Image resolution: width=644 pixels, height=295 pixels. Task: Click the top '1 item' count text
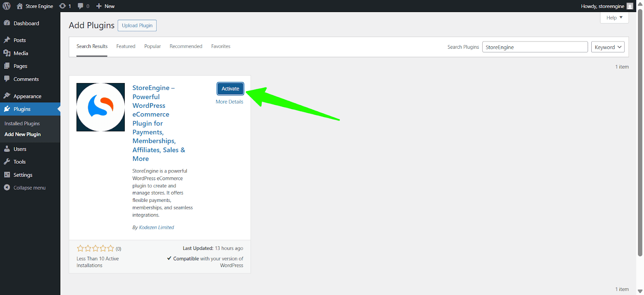[622, 67]
